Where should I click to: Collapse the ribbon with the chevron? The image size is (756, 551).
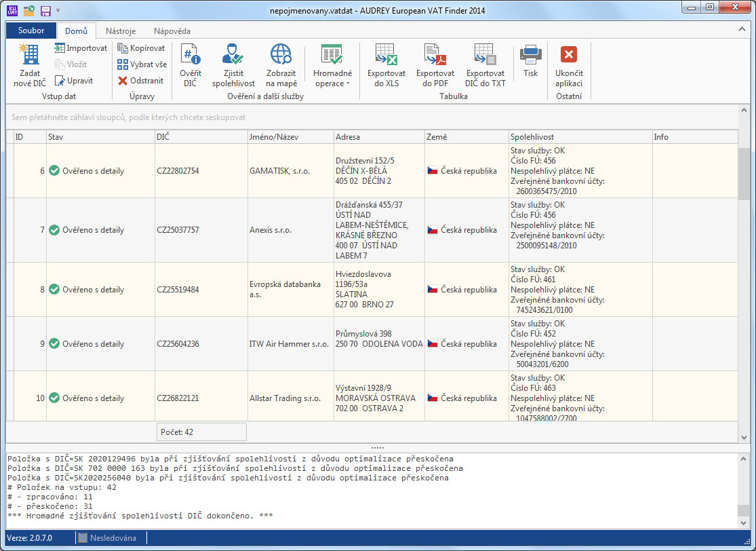(742, 29)
